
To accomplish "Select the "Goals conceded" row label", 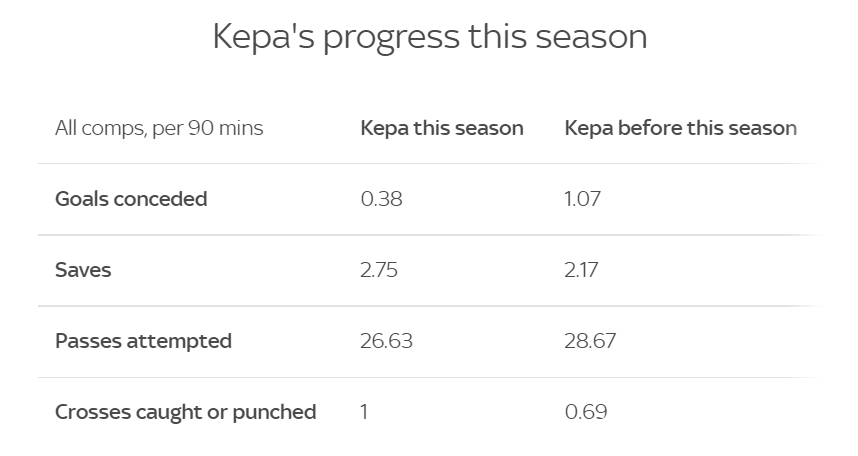I will pos(131,198).
